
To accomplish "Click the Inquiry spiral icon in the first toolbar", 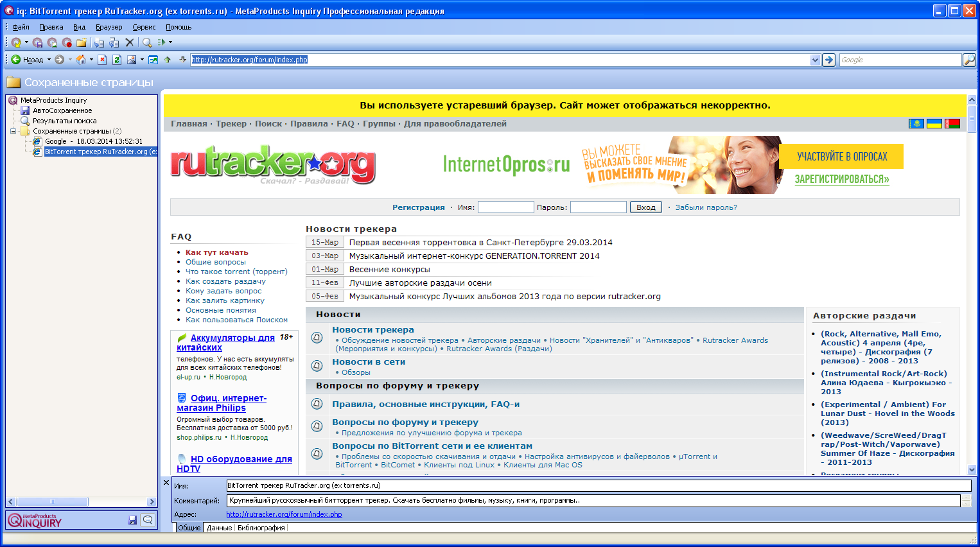I will click(x=16, y=42).
